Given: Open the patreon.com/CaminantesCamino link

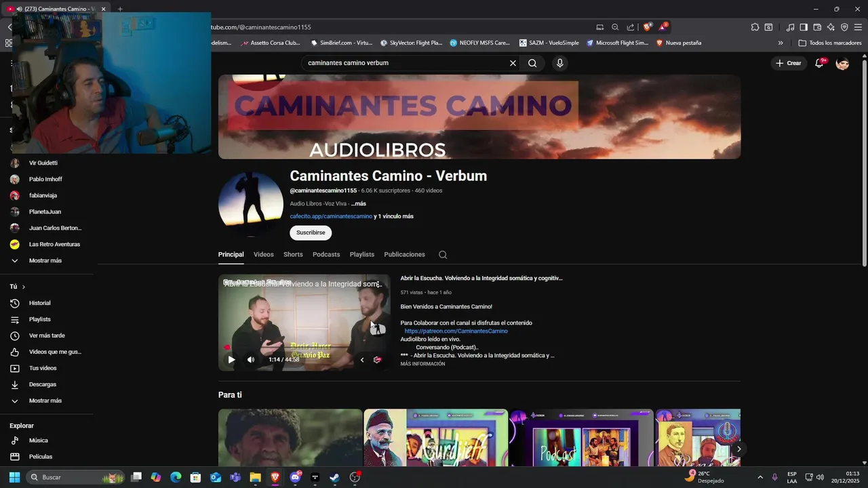Looking at the screenshot, I should point(456,331).
